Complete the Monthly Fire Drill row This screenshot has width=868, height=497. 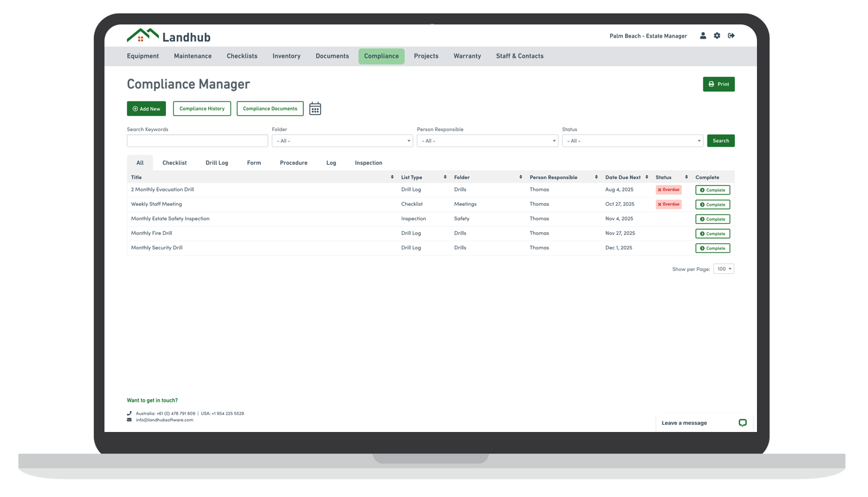pyautogui.click(x=712, y=234)
